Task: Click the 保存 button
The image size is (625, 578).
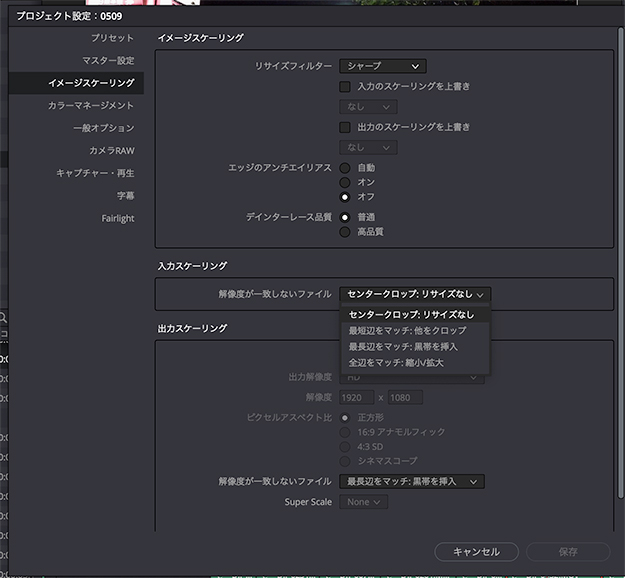Action: click(567, 552)
